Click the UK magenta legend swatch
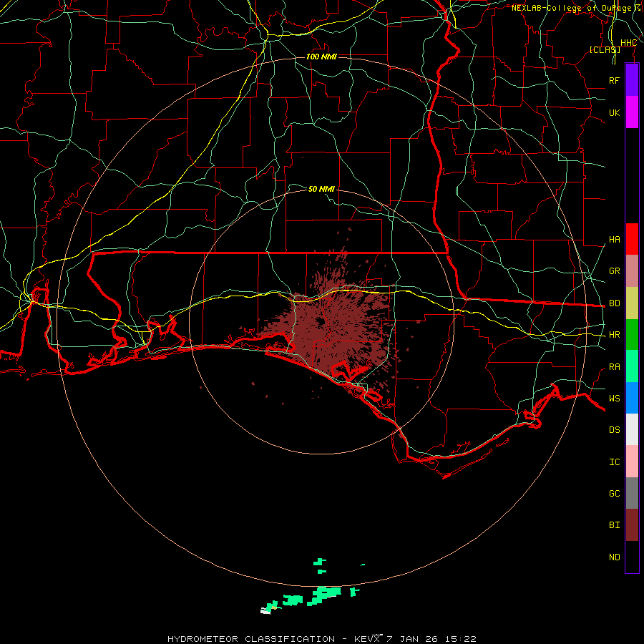The image size is (644, 644). point(632,112)
